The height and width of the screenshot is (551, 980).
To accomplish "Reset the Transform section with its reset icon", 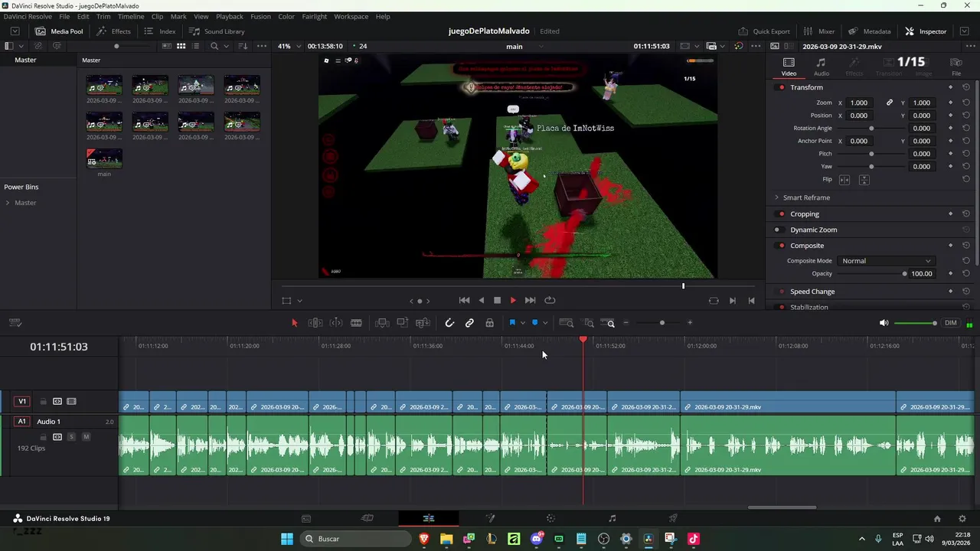I will [966, 87].
